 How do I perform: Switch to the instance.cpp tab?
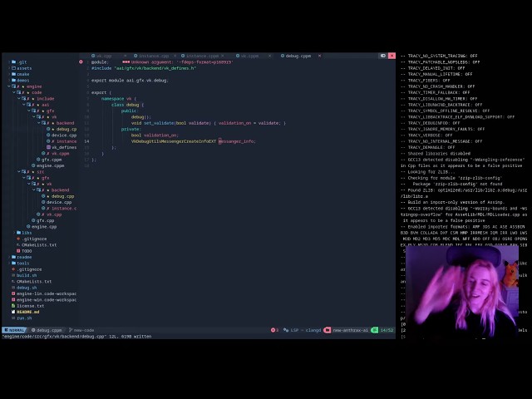pos(153,56)
